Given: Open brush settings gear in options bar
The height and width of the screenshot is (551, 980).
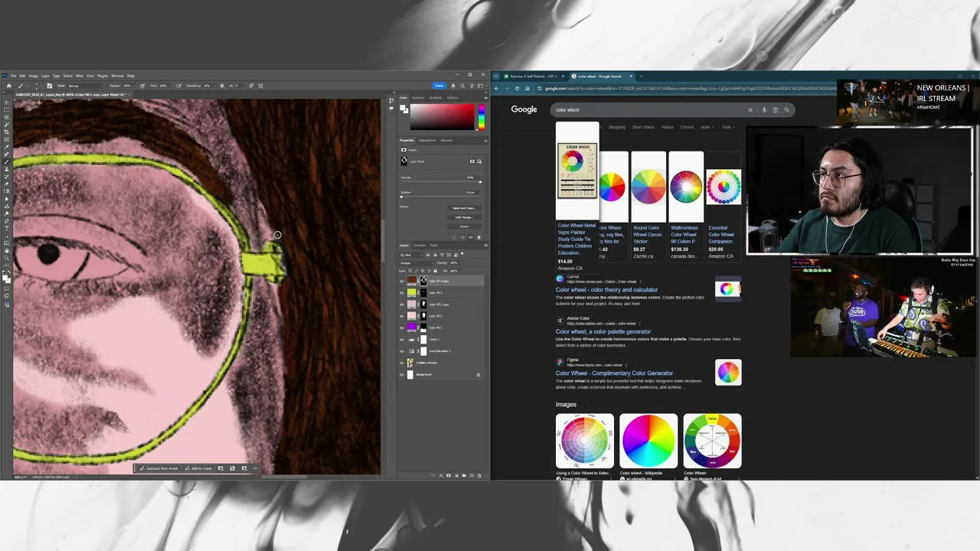Looking at the screenshot, I should [222, 86].
